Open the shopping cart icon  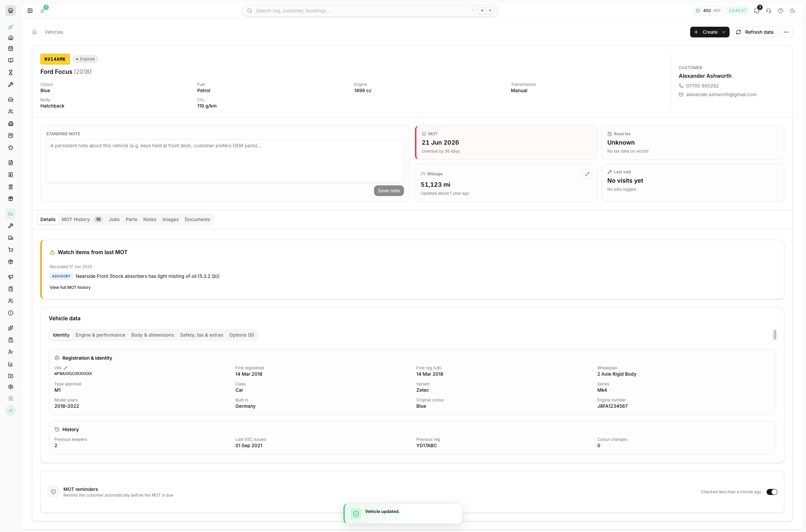tap(10, 250)
